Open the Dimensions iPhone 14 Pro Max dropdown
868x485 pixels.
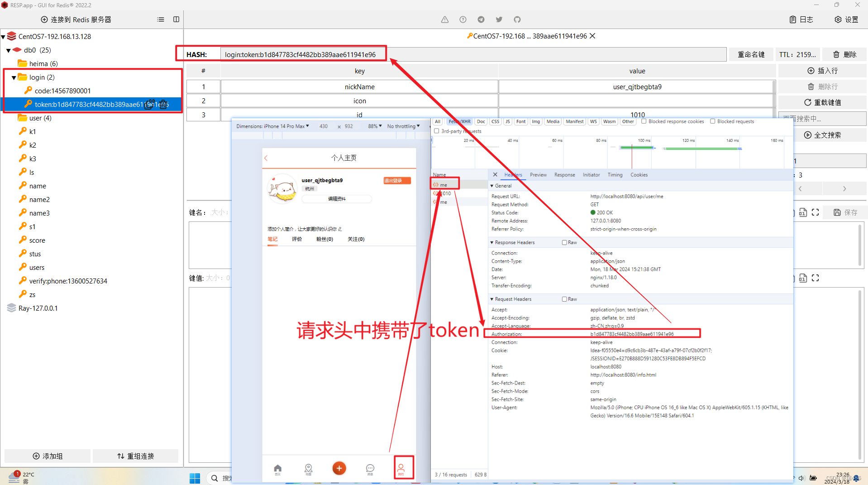[x=272, y=126]
